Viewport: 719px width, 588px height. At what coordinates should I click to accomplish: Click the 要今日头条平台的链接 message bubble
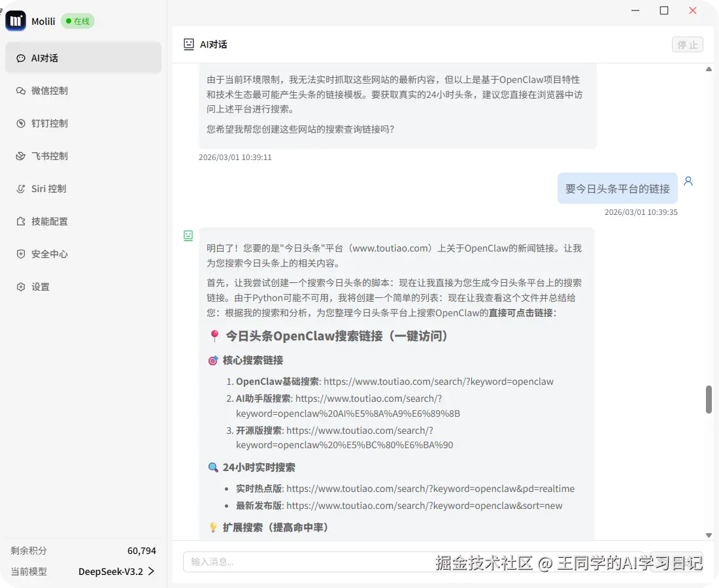click(617, 188)
